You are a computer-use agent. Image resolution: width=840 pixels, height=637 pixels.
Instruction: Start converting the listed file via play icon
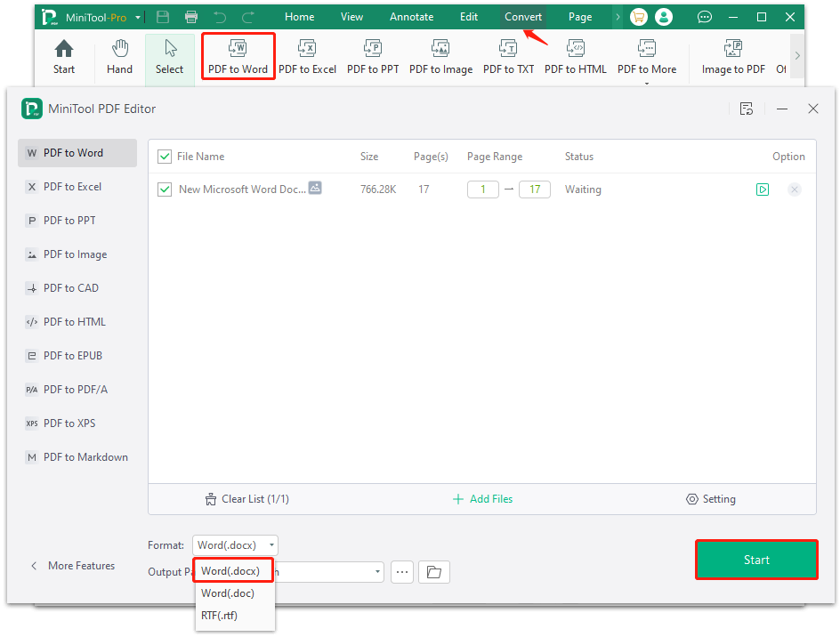[763, 189]
